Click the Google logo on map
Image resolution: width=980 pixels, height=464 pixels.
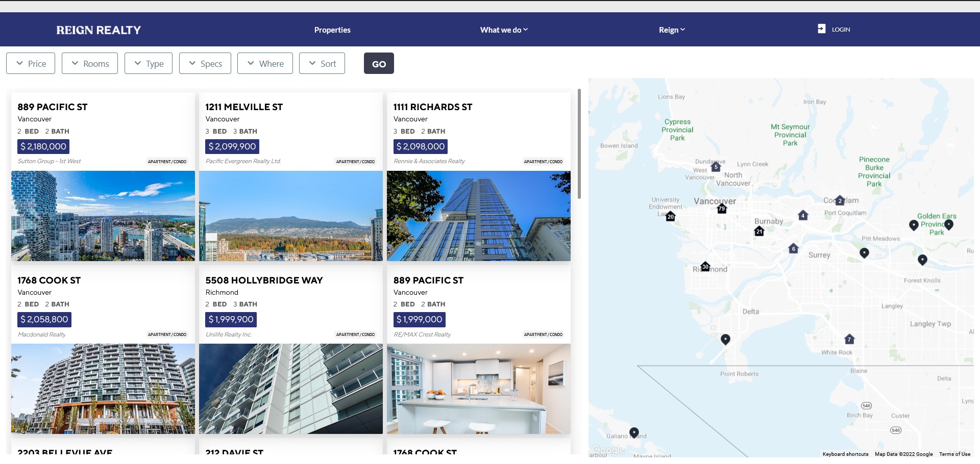[x=608, y=450]
